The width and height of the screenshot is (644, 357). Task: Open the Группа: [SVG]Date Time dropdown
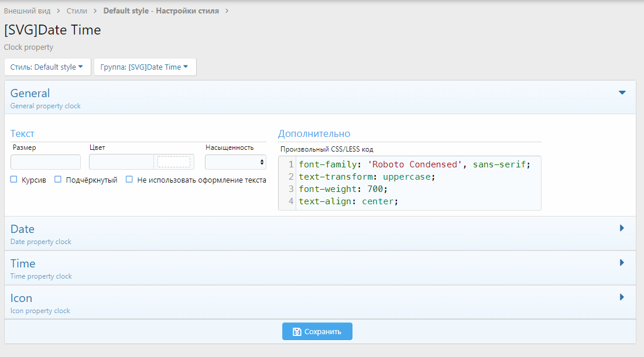click(145, 67)
